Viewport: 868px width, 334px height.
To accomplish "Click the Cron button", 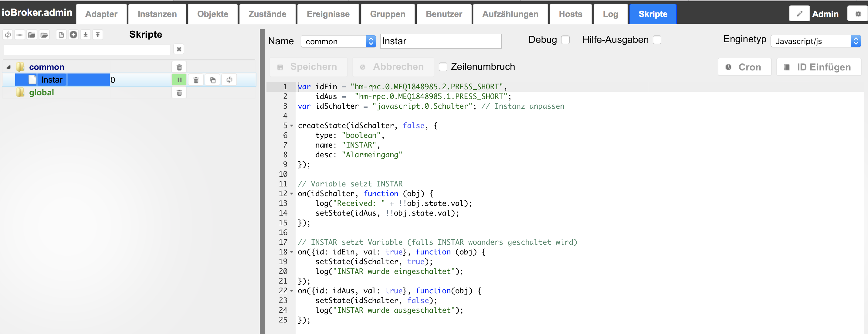I will (744, 67).
